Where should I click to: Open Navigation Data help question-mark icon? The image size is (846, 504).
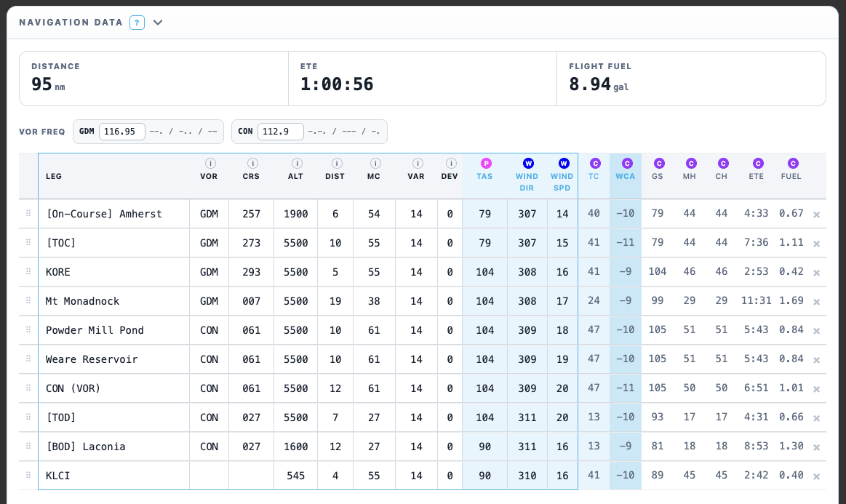(x=137, y=23)
